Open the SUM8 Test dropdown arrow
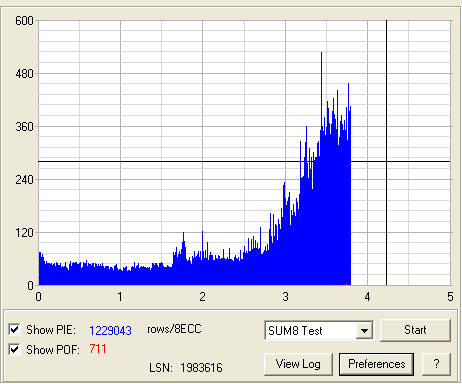This screenshot has height=384, width=462. tap(364, 331)
